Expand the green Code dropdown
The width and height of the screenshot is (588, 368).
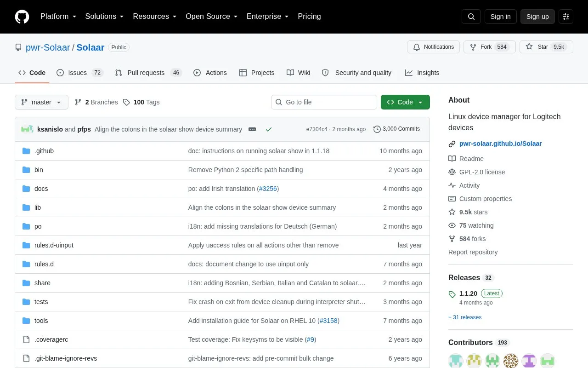tap(405, 102)
